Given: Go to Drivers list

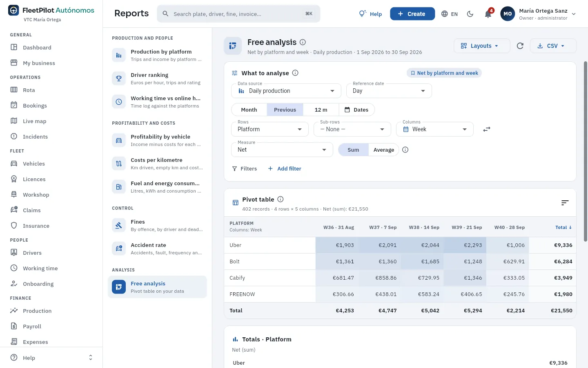Looking at the screenshot, I should [x=32, y=253].
